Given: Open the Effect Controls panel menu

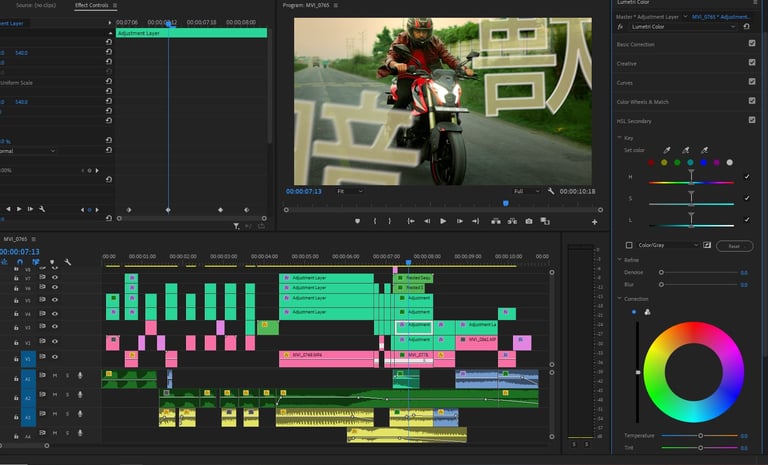Looking at the screenshot, I should (x=115, y=5).
